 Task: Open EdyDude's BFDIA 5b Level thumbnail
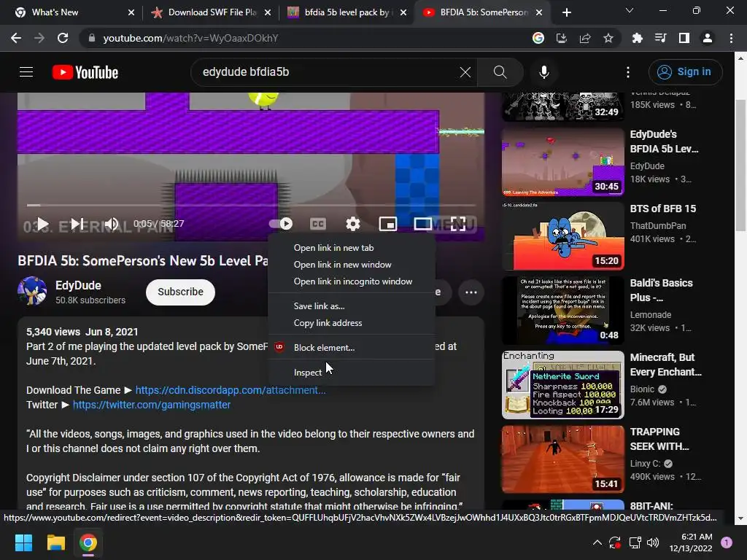tap(562, 162)
